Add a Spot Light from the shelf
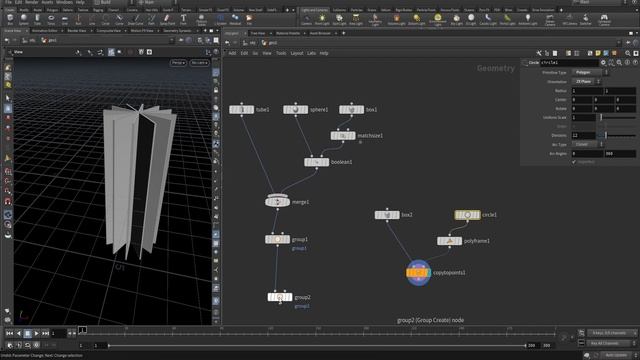This screenshot has width=640, height=360. point(339,19)
